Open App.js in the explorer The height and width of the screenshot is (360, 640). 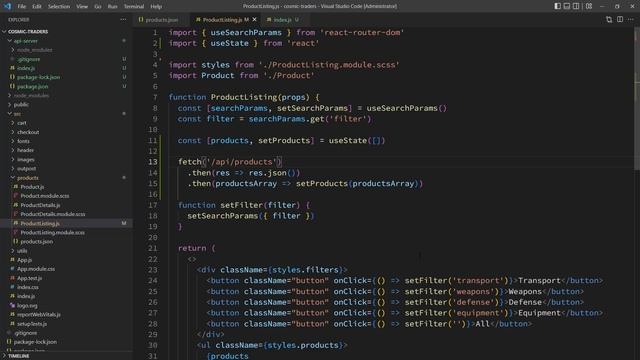tap(24, 260)
